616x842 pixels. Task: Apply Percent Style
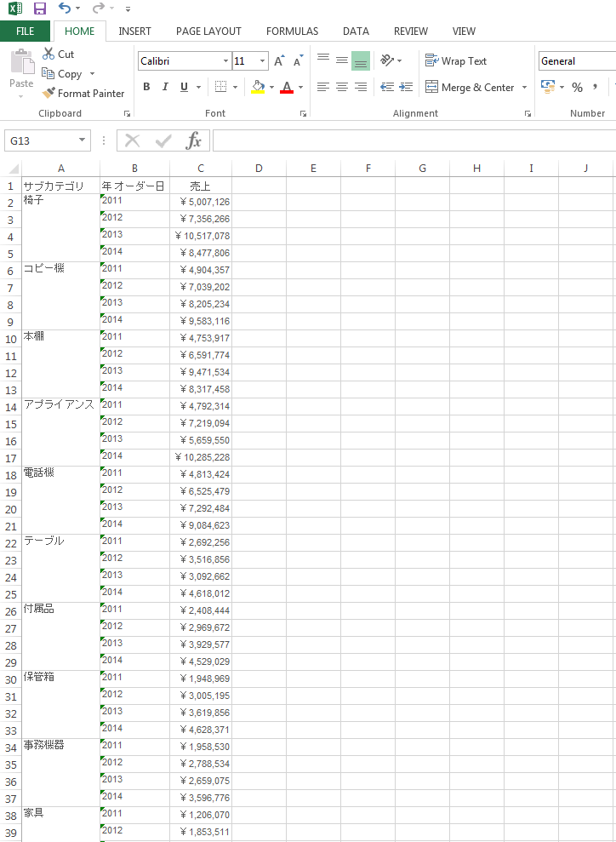[x=578, y=87]
